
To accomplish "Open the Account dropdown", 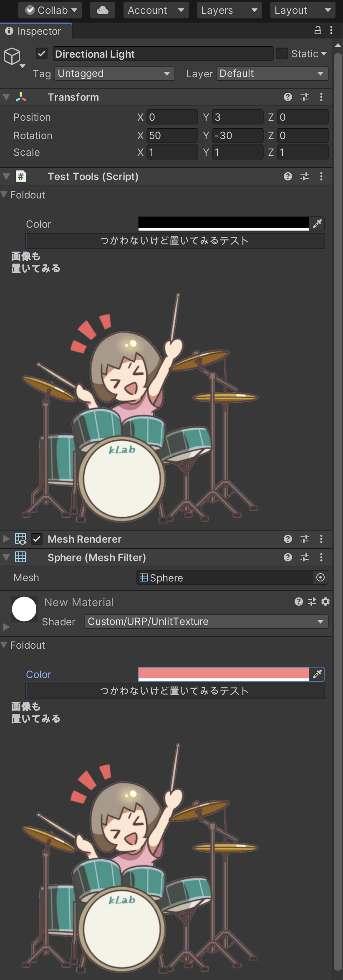I will click(x=156, y=10).
